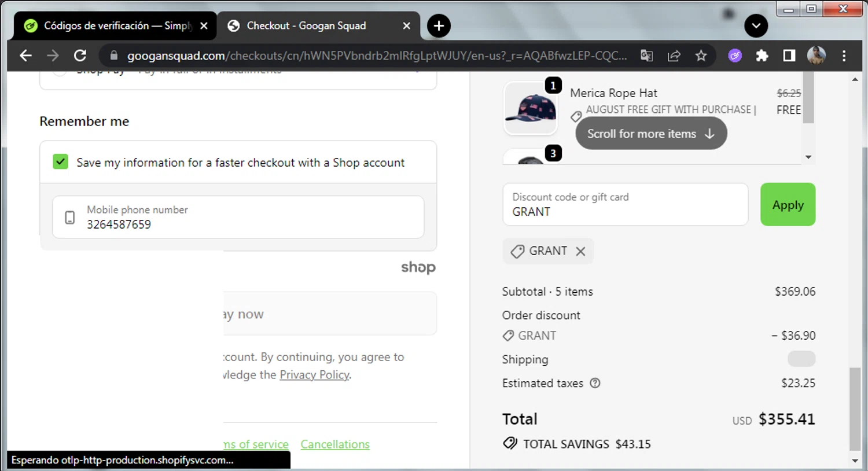
Task: Open the purple extension icon
Action: 735,56
